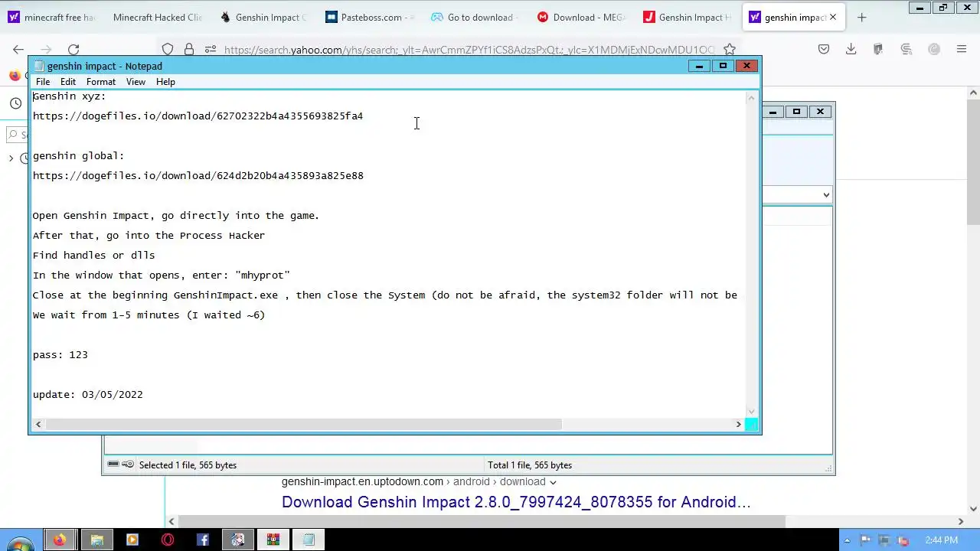Expand the uptodown.com result breadcrumb dropdown arrow
The width and height of the screenshot is (980, 551).
(x=553, y=482)
